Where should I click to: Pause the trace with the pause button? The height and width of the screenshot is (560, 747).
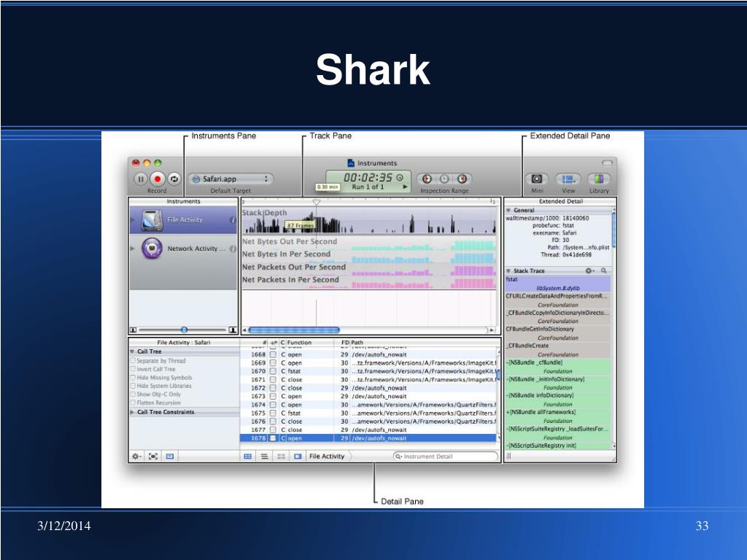(x=141, y=179)
